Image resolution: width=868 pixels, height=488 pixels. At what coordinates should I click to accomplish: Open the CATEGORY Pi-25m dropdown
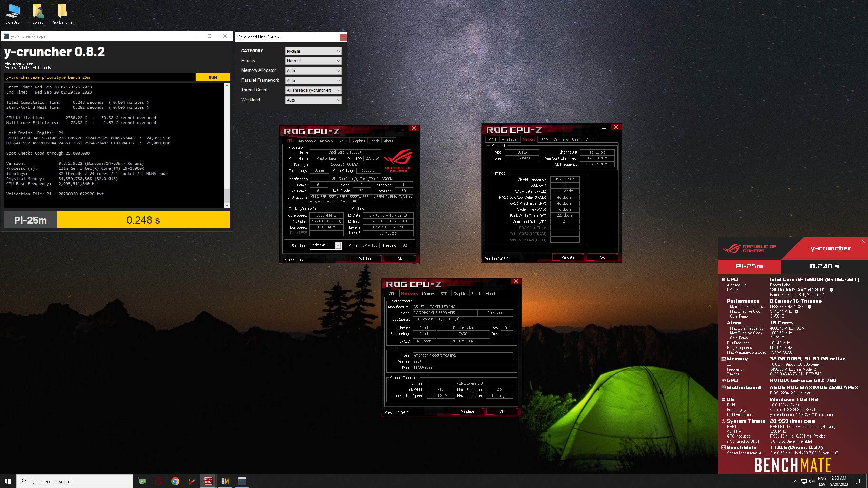313,51
